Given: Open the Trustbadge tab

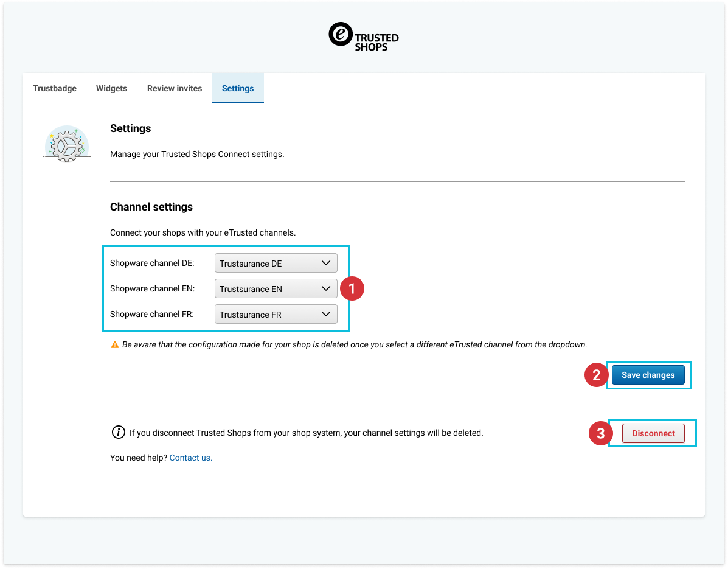Looking at the screenshot, I should click(55, 88).
